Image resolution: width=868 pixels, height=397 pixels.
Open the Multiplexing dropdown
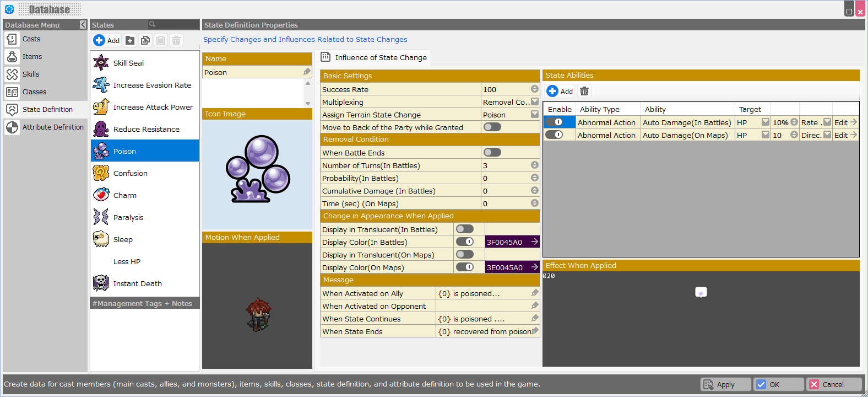(x=534, y=102)
